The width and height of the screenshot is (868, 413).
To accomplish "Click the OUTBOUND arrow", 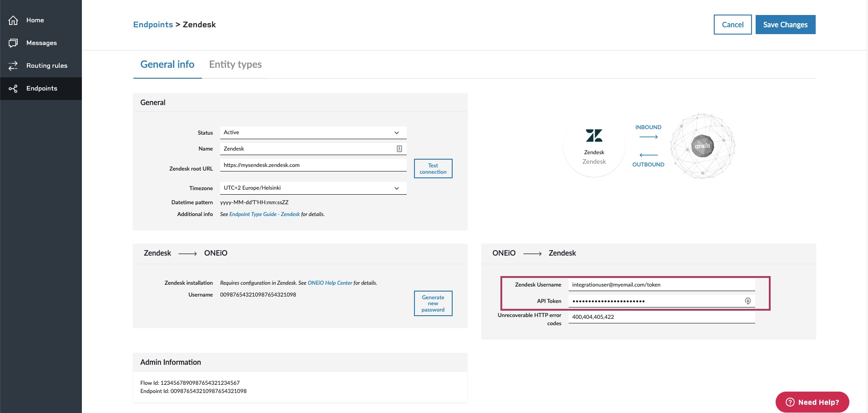I will pyautogui.click(x=649, y=155).
